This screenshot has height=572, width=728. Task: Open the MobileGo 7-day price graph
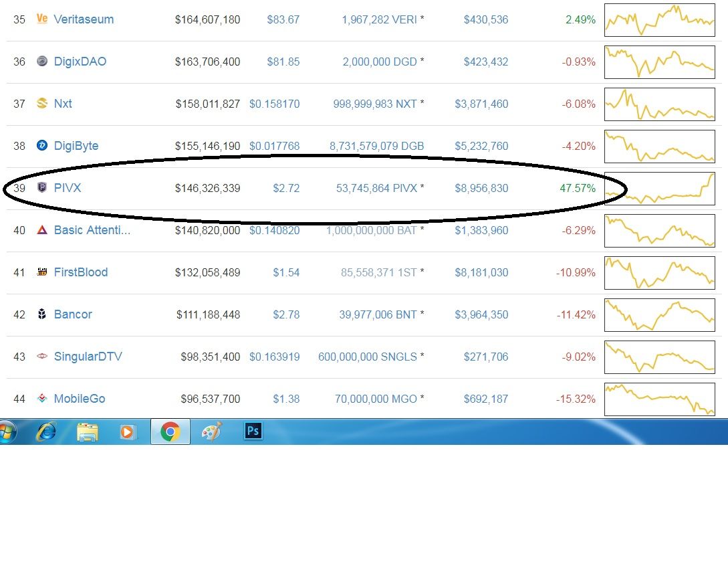pyautogui.click(x=660, y=399)
